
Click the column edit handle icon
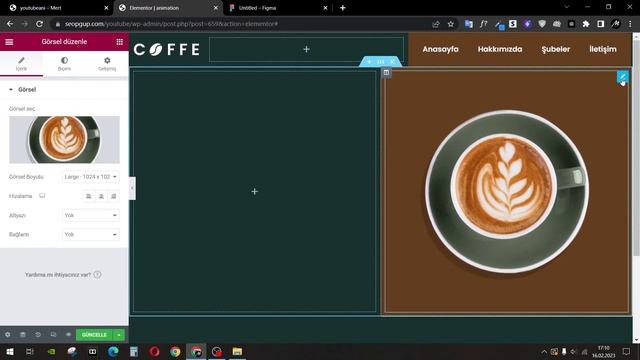click(x=386, y=73)
